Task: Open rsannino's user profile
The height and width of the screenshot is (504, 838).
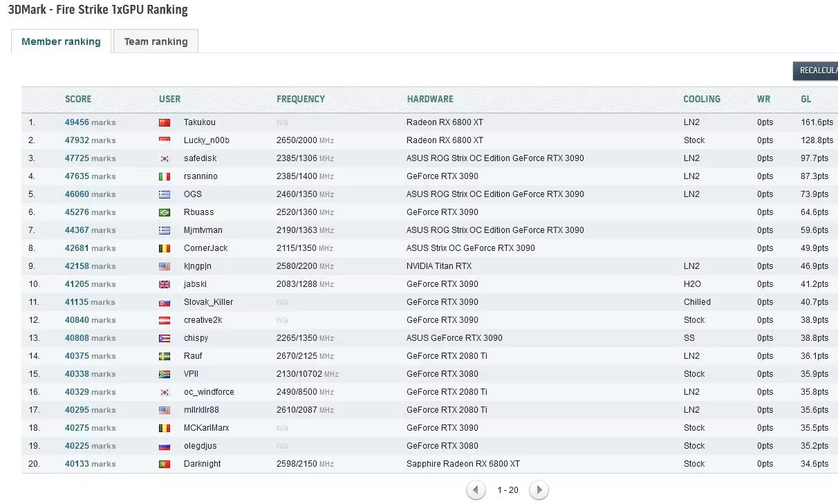Action: click(x=201, y=176)
